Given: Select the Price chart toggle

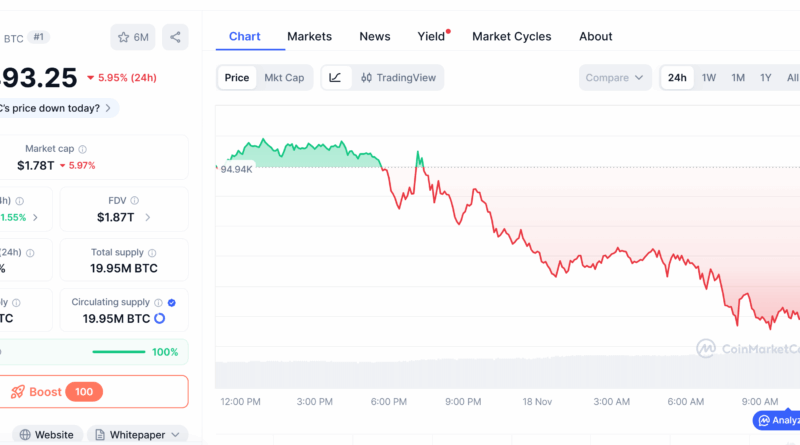Looking at the screenshot, I should tap(237, 77).
